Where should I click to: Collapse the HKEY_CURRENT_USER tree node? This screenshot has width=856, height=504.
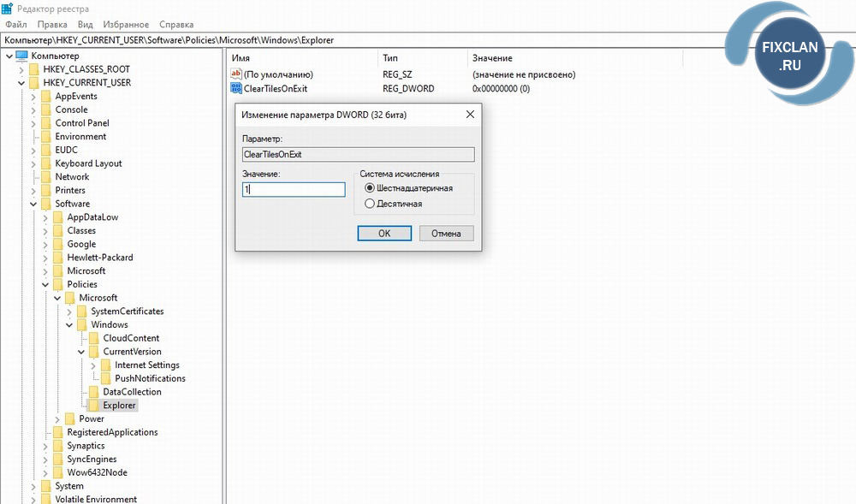21,83
